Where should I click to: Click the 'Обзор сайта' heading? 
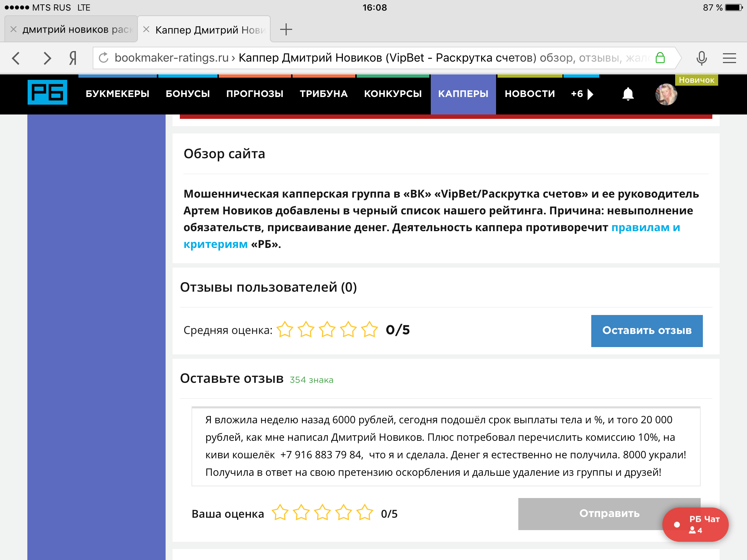224,154
